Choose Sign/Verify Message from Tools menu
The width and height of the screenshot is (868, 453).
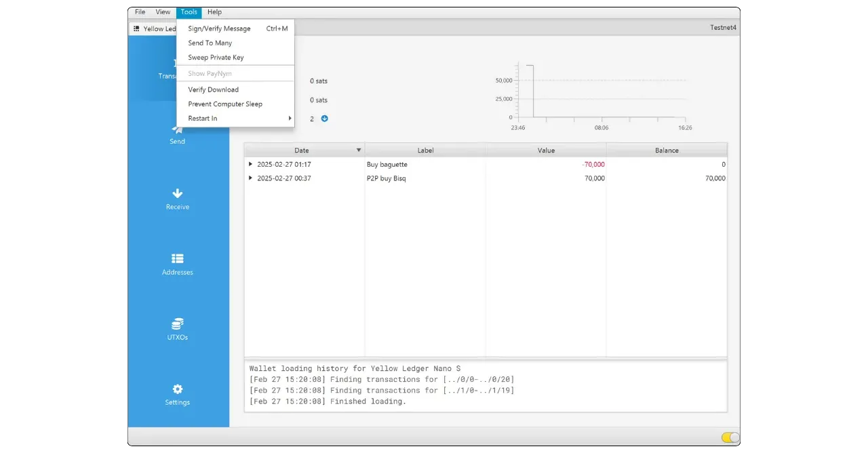pyautogui.click(x=219, y=28)
